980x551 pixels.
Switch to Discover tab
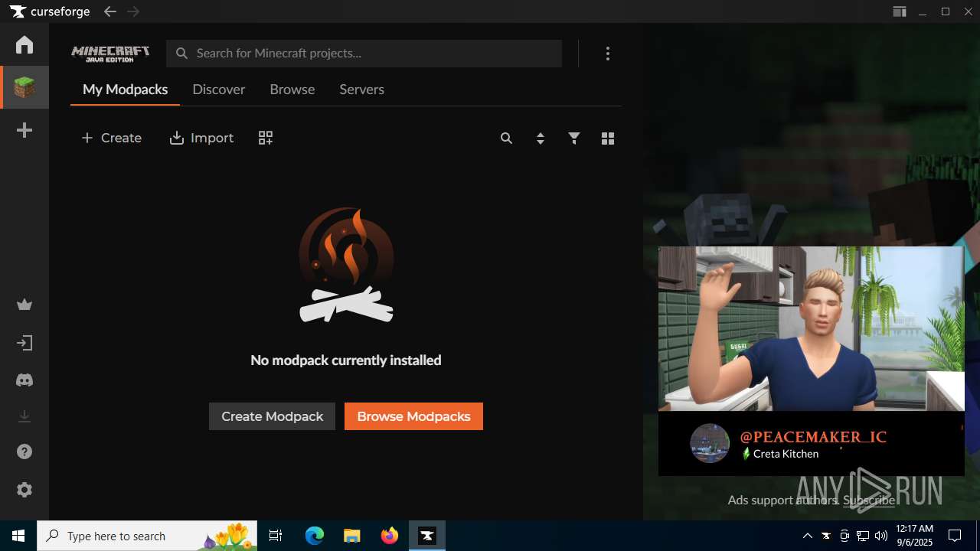(219, 90)
